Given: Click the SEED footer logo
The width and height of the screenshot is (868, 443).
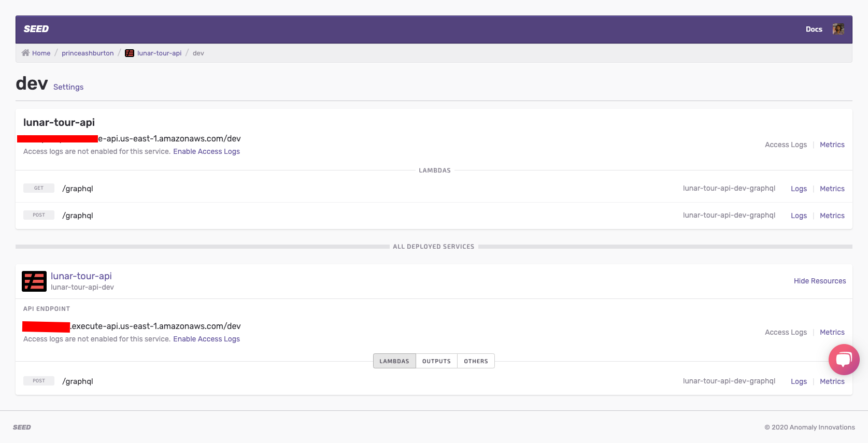Looking at the screenshot, I should pyautogui.click(x=22, y=427).
